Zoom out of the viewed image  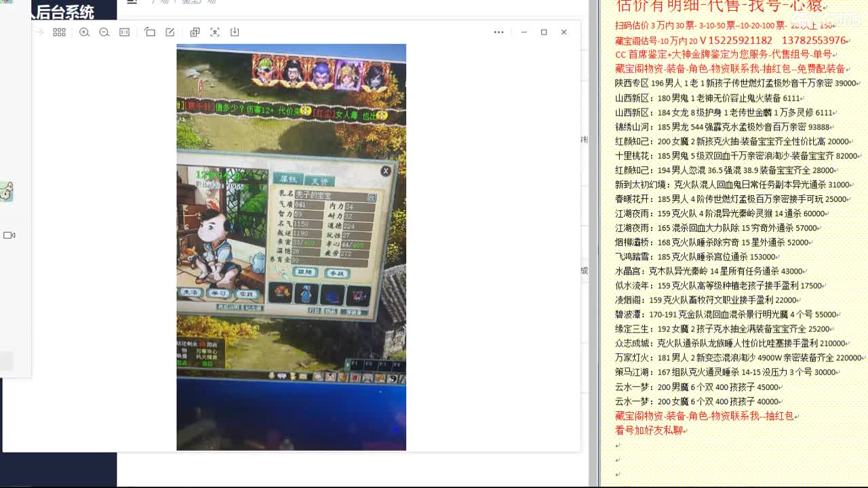pos(104,32)
